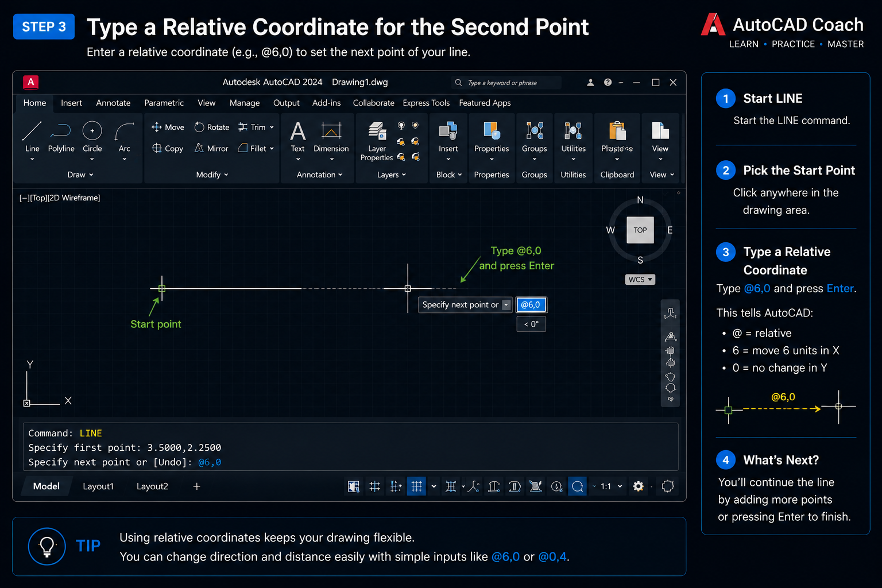The image size is (882, 588).
Task: Select the Arc tool
Action: pyautogui.click(x=125, y=137)
